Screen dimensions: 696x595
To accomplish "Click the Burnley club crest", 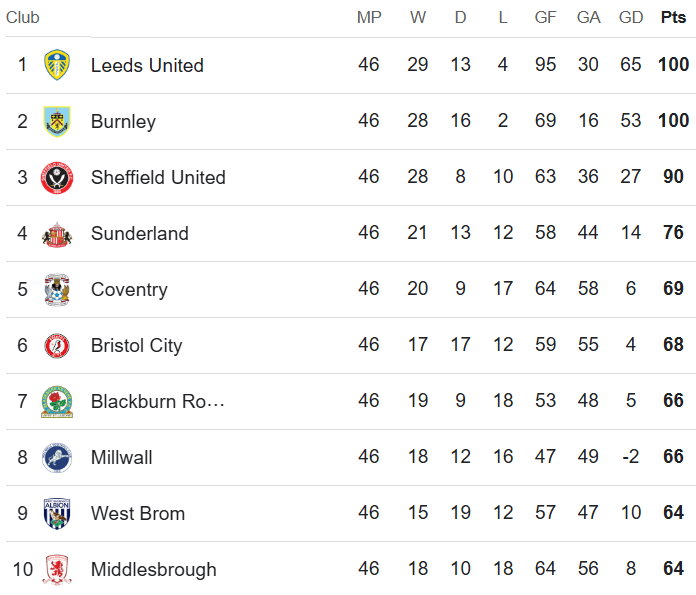I will point(57,121).
